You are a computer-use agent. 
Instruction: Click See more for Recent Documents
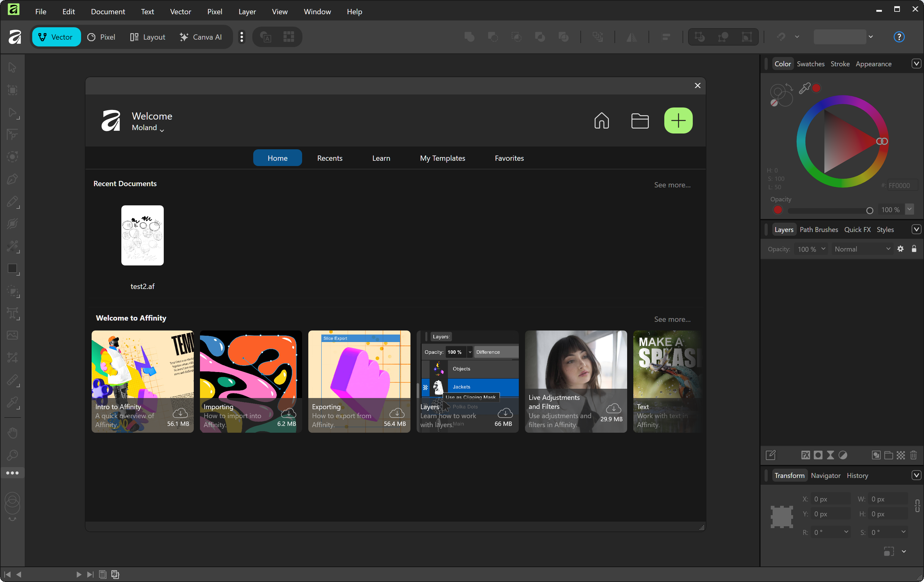[x=672, y=185]
